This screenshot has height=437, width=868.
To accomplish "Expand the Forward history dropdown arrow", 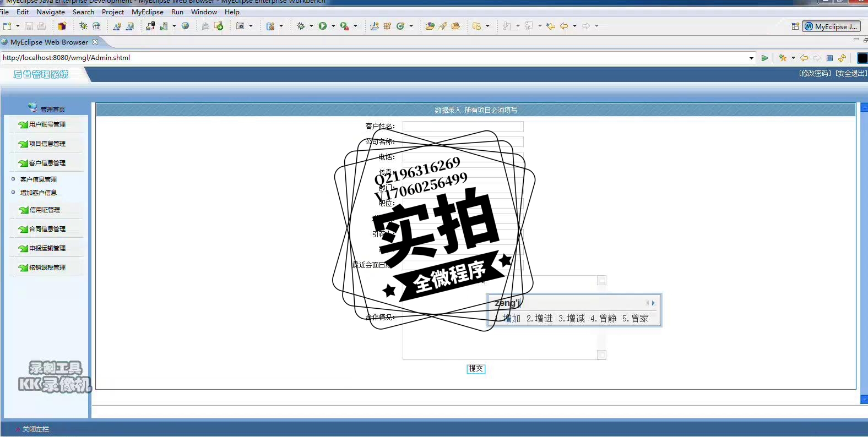I will 596,26.
